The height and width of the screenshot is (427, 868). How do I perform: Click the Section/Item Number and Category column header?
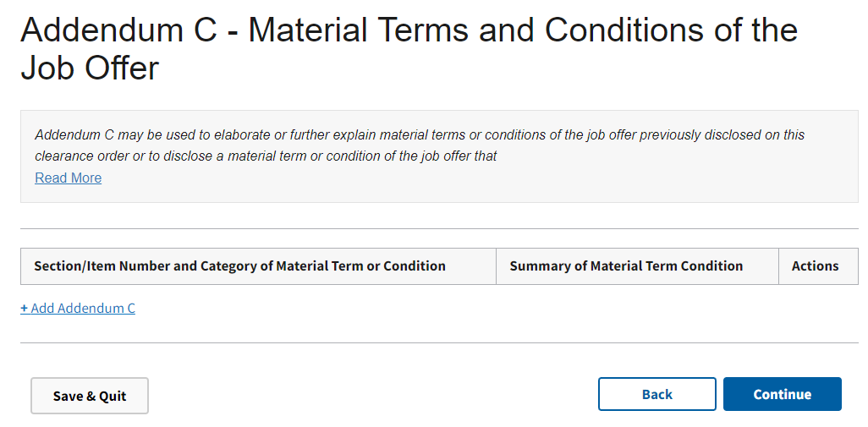(x=239, y=266)
